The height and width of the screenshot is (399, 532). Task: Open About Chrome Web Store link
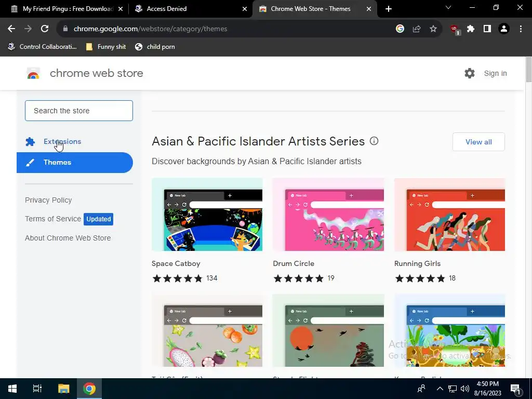[68, 238]
